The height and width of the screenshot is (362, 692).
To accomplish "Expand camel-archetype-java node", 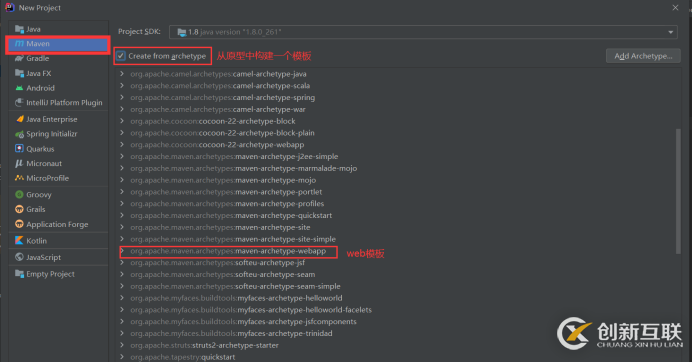I will click(x=122, y=74).
